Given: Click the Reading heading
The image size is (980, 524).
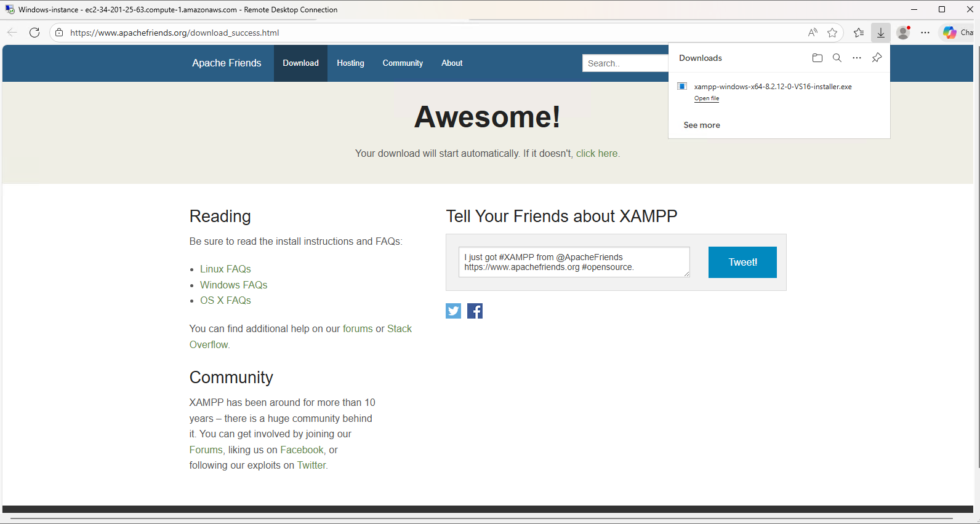Looking at the screenshot, I should (220, 216).
